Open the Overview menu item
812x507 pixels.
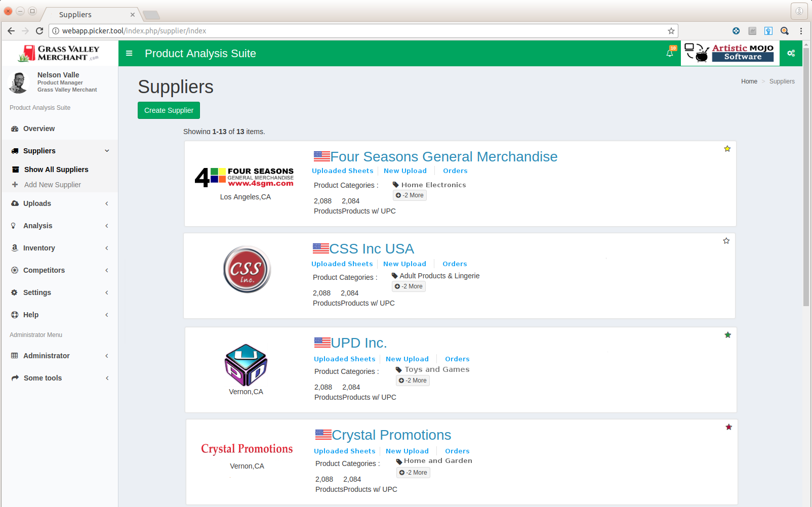click(59, 129)
